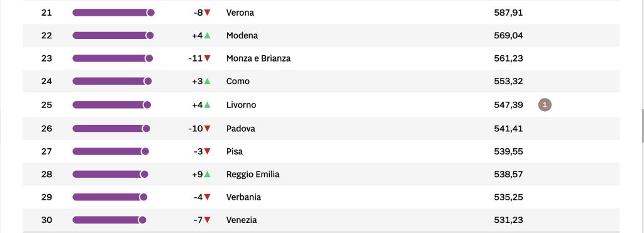Click the Venezia province name
The image size is (644, 233).
point(241,220)
